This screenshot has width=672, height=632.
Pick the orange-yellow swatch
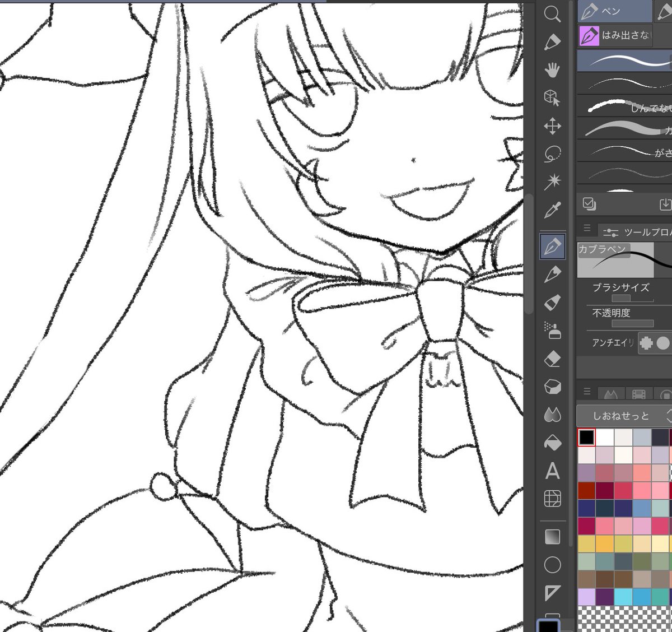(605, 544)
